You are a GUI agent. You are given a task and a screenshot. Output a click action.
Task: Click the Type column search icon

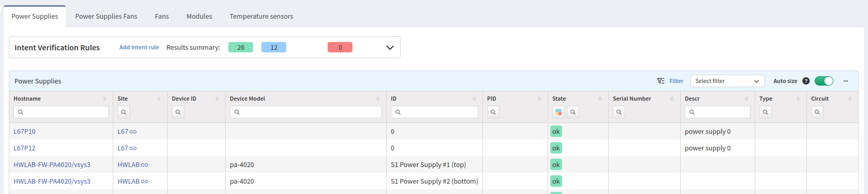coord(766,112)
